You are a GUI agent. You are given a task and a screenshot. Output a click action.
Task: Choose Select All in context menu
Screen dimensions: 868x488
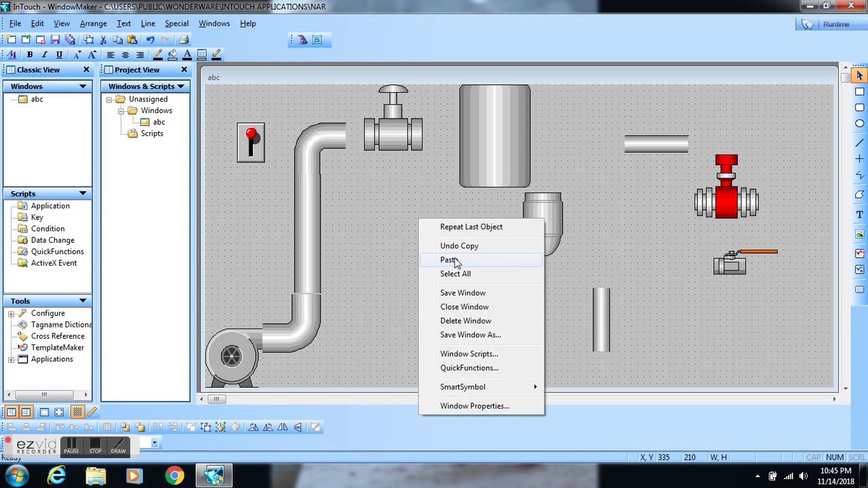481,274
